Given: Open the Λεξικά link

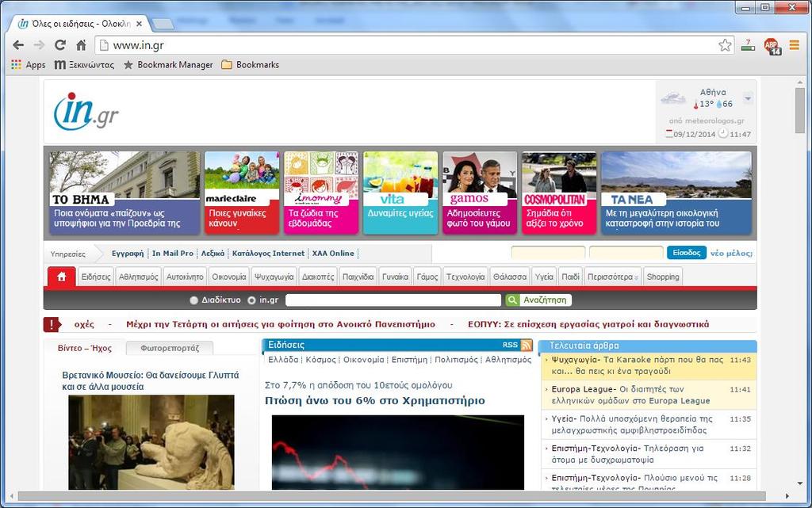Looking at the screenshot, I should pyautogui.click(x=213, y=253).
